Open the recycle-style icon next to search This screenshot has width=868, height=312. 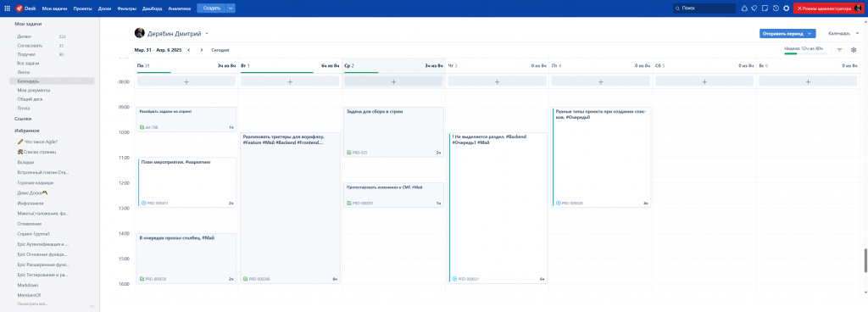coord(744,8)
